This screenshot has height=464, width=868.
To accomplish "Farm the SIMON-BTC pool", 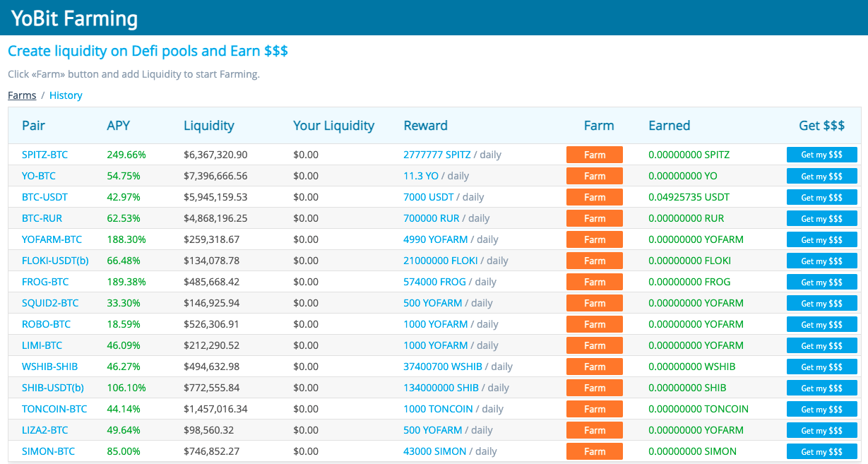I will pyautogui.click(x=595, y=451).
